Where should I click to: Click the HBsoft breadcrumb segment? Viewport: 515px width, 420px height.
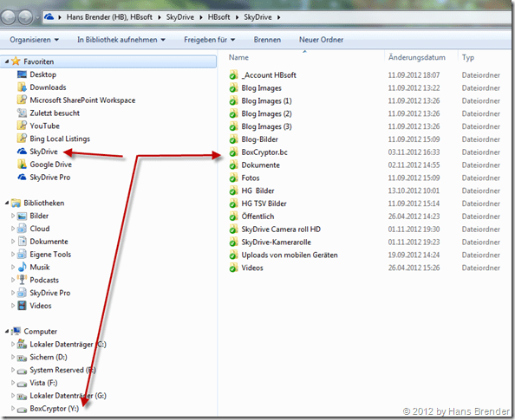[x=218, y=17]
